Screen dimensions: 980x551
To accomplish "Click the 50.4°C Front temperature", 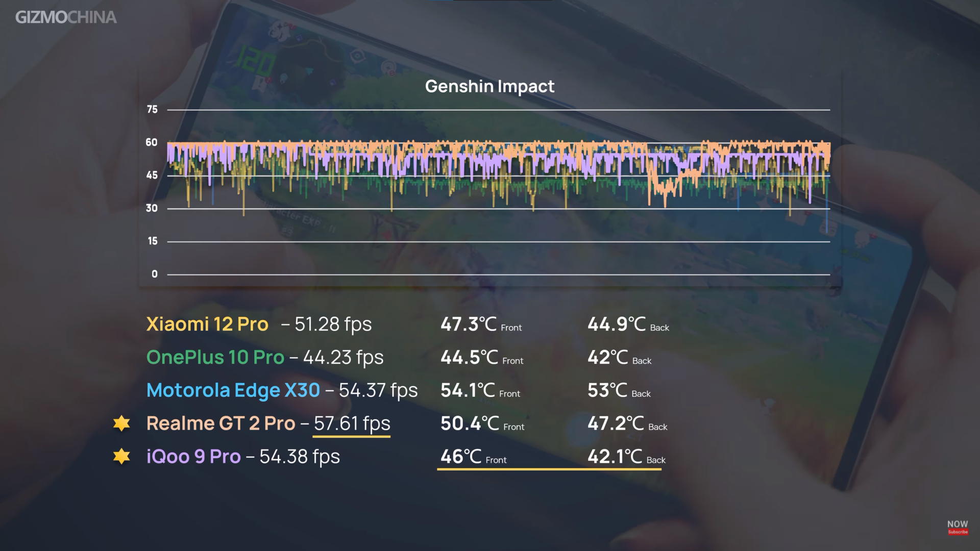I will click(482, 424).
